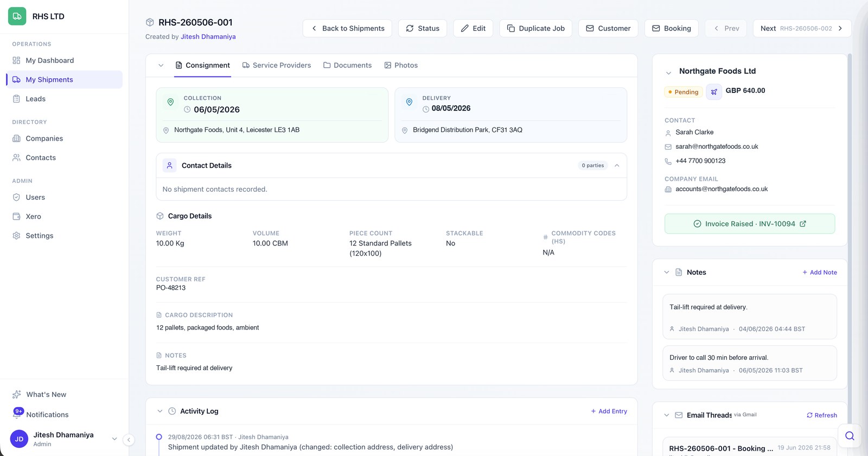Click the Notifications bell with 9+ badge

click(17, 414)
